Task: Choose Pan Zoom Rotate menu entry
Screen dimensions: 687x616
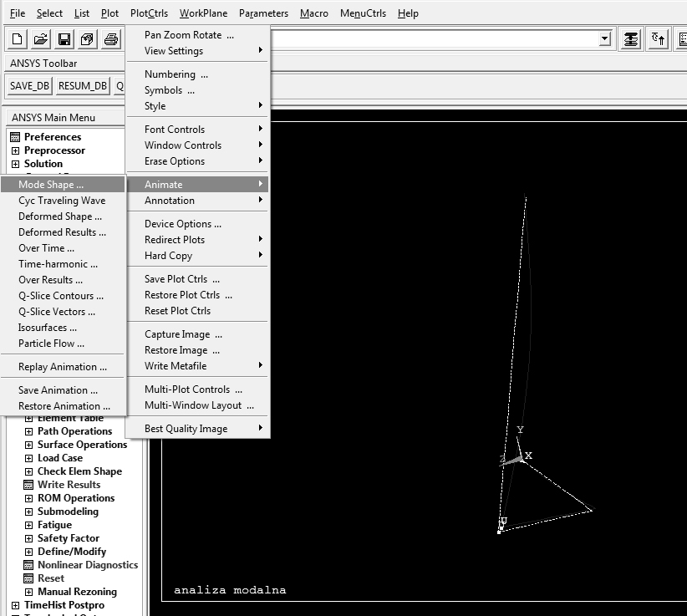Action: (197, 35)
